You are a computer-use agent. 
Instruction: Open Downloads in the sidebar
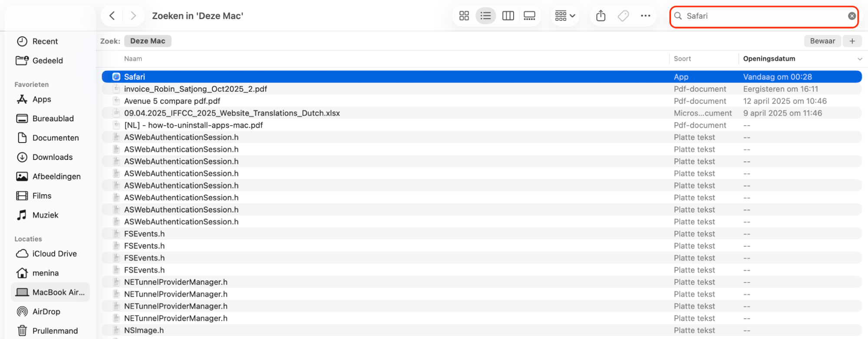(x=52, y=157)
